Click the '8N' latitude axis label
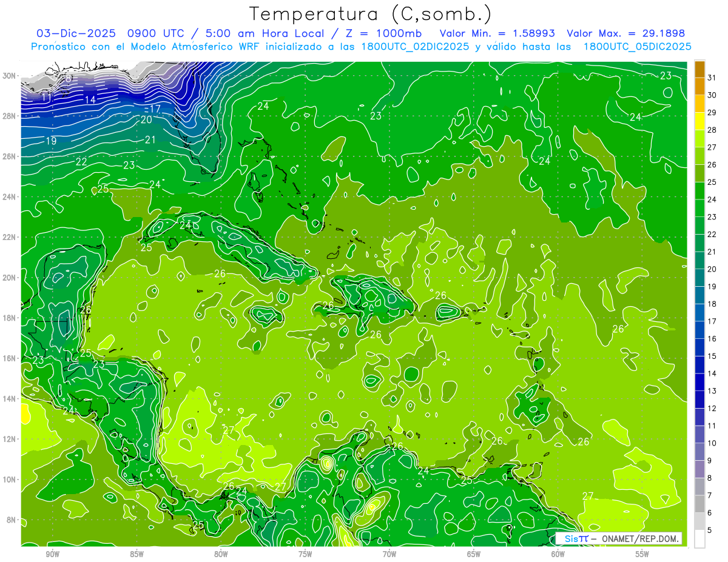The image size is (728, 562). [x=12, y=520]
